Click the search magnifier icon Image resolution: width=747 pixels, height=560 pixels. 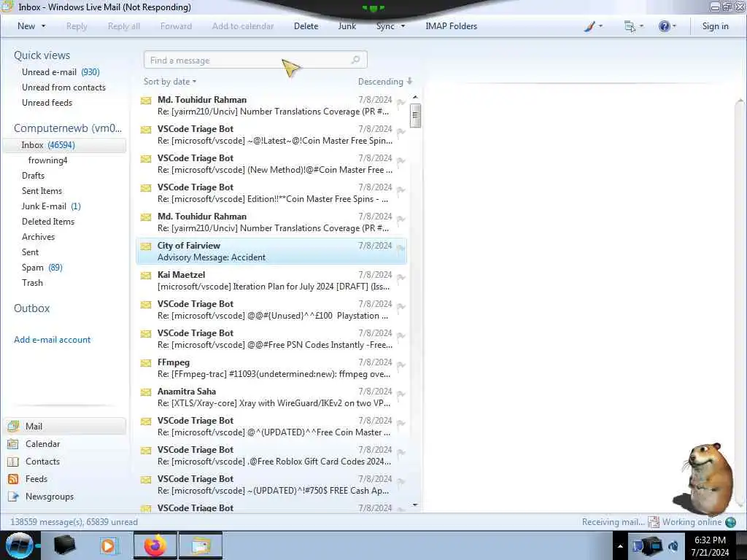tap(355, 60)
